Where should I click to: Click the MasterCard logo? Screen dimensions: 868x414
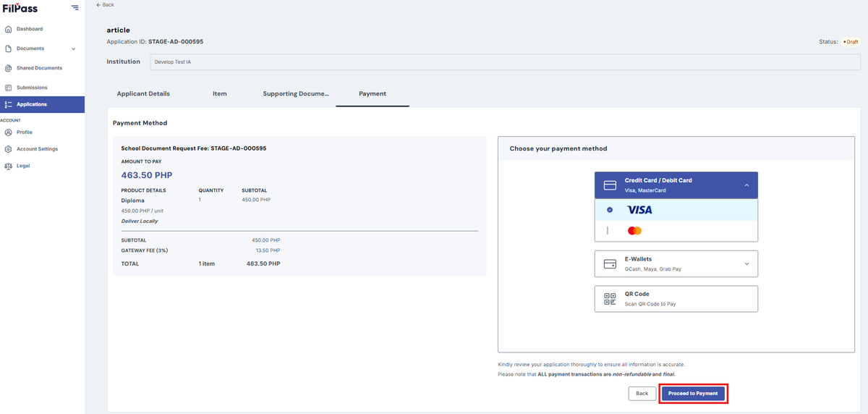(x=635, y=231)
